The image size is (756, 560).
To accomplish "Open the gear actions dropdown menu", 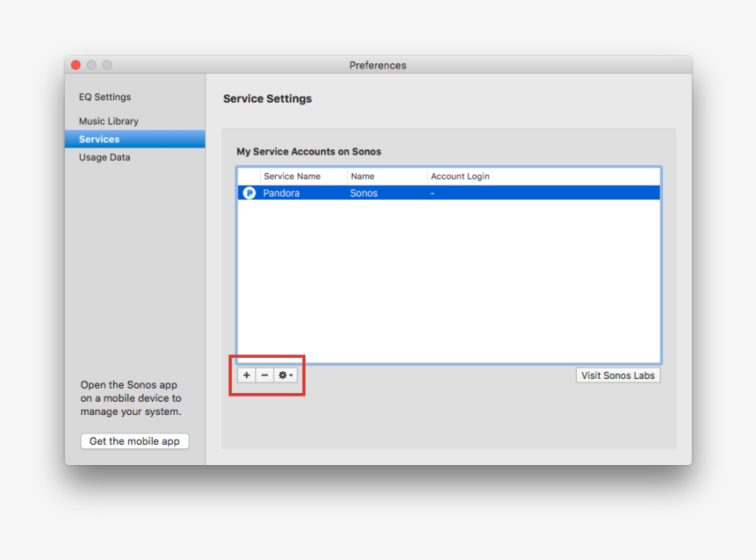I will click(286, 375).
